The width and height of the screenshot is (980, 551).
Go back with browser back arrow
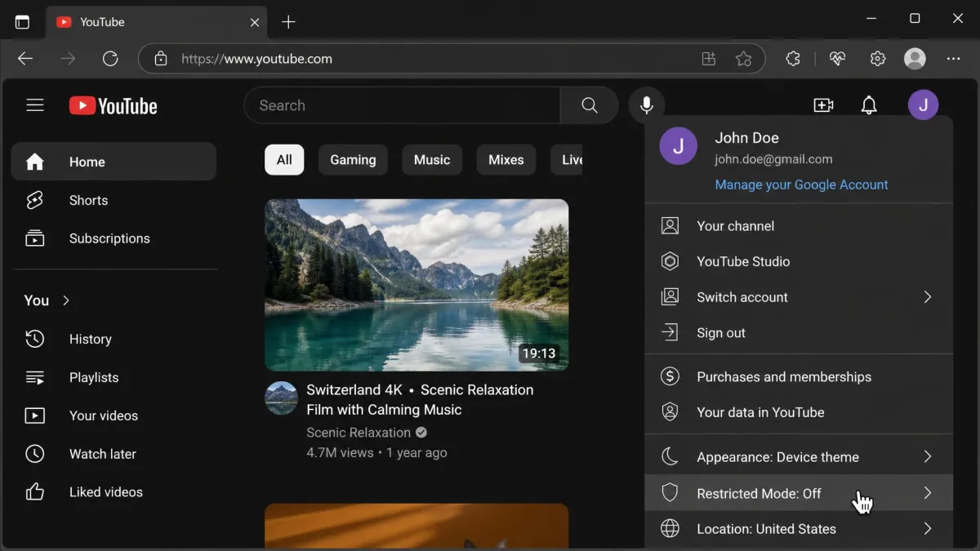coord(25,59)
